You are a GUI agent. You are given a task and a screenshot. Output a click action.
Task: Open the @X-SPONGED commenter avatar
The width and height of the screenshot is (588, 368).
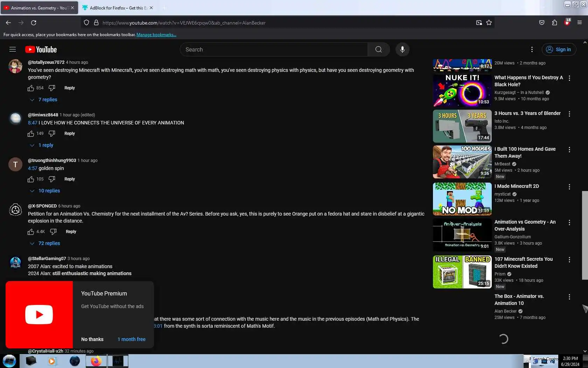[x=15, y=210]
